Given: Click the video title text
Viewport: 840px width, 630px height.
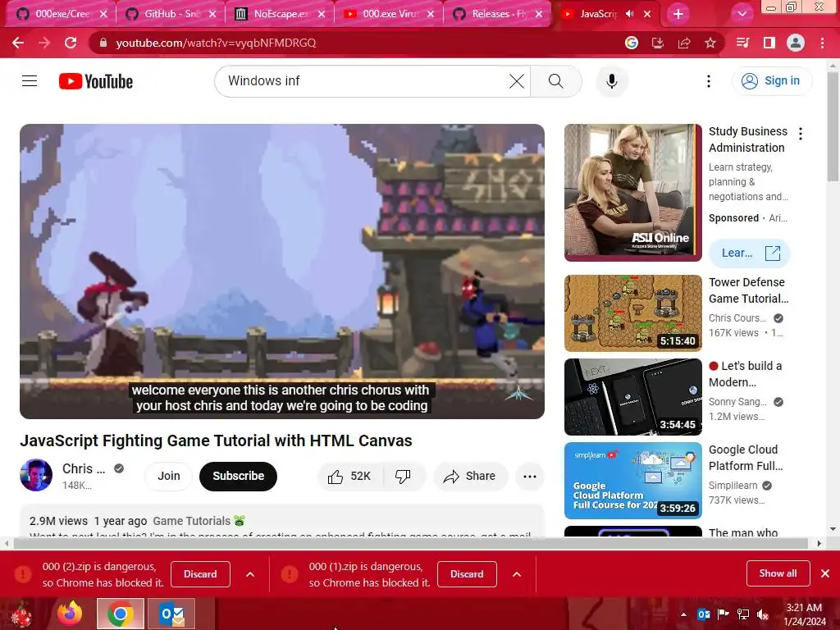Looking at the screenshot, I should coord(216,441).
